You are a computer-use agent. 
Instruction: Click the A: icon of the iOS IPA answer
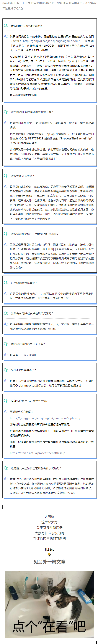pos(6,381)
